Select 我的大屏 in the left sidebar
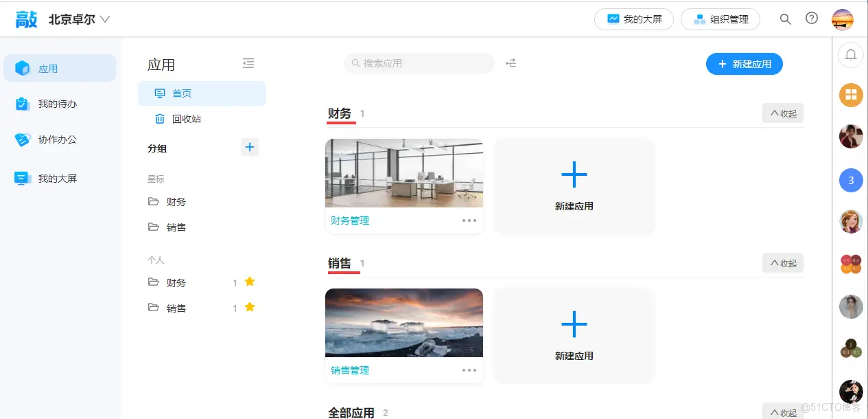This screenshot has height=419, width=868. (60, 179)
